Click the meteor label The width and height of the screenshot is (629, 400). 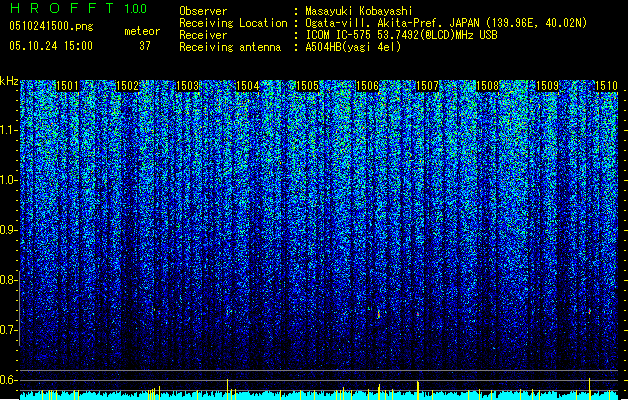tap(142, 31)
